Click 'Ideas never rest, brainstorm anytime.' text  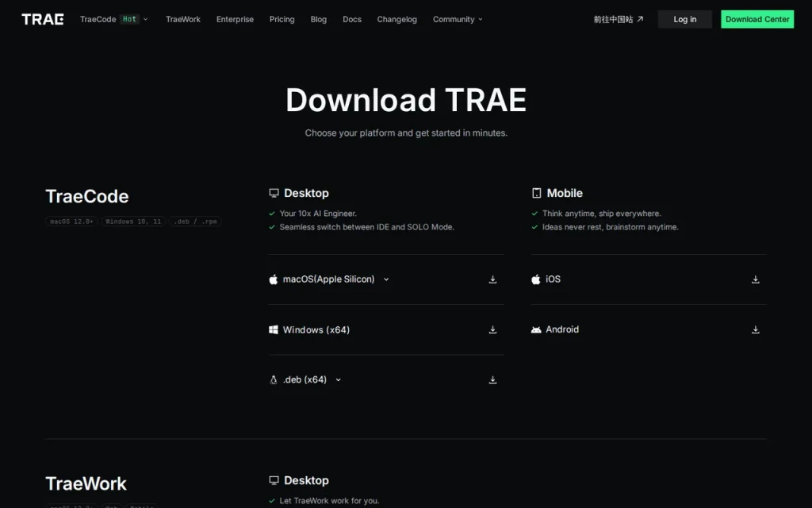tap(610, 227)
